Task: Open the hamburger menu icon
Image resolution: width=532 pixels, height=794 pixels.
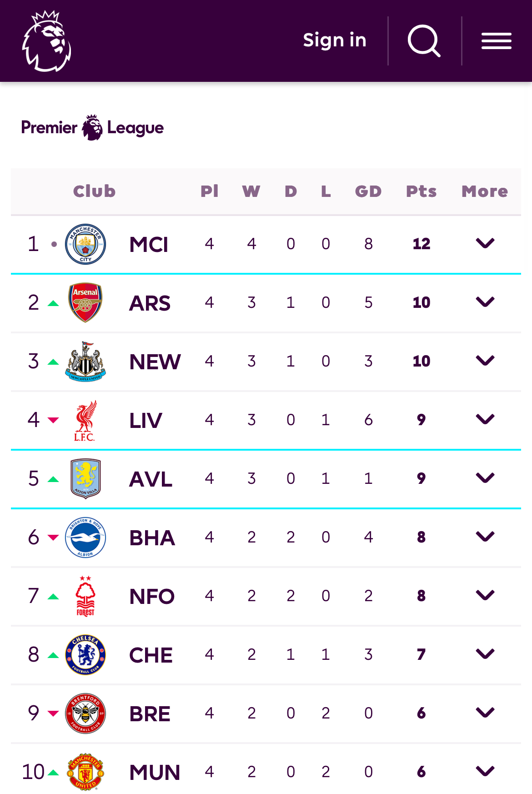Action: pyautogui.click(x=497, y=41)
